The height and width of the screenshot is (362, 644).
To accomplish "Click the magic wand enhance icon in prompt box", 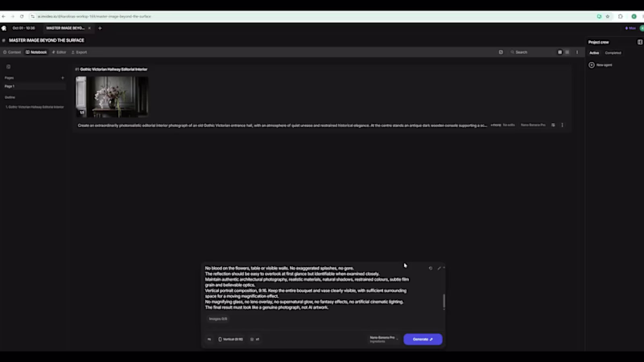I will click(439, 268).
